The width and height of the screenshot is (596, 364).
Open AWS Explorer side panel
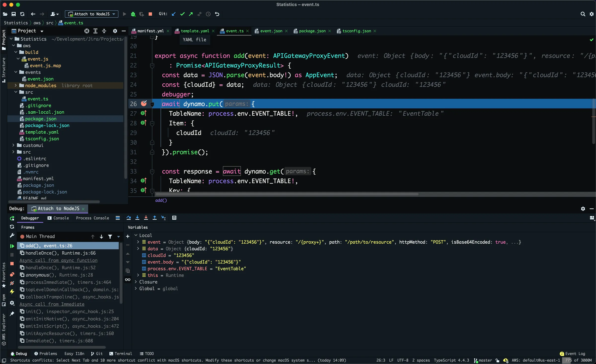(x=4, y=330)
